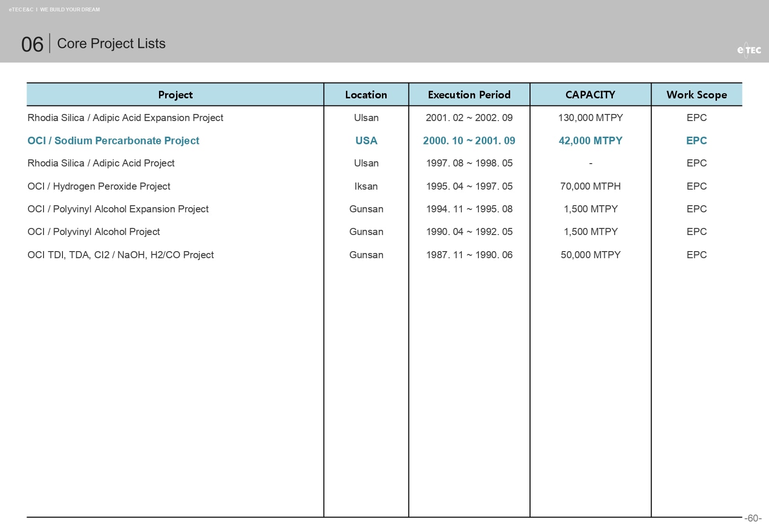The width and height of the screenshot is (769, 532).
Task: Click the eTEC logo in the header
Action: tap(749, 50)
